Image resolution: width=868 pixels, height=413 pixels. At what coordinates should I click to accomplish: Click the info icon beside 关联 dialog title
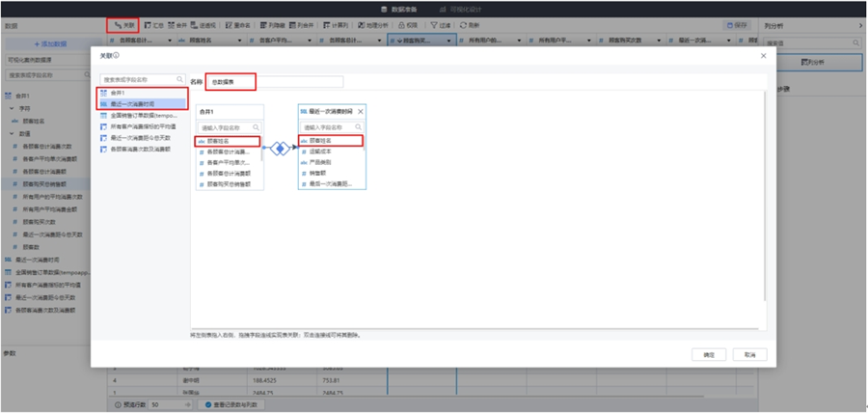point(117,56)
